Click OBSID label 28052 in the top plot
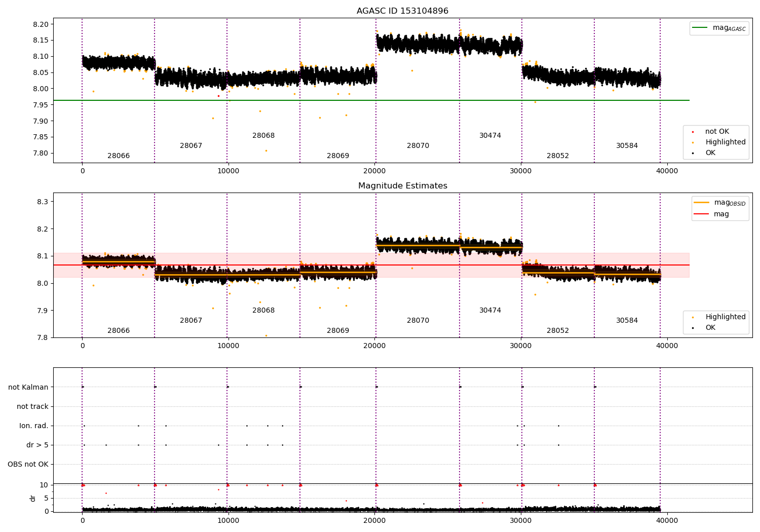760x532 pixels. 558,156
